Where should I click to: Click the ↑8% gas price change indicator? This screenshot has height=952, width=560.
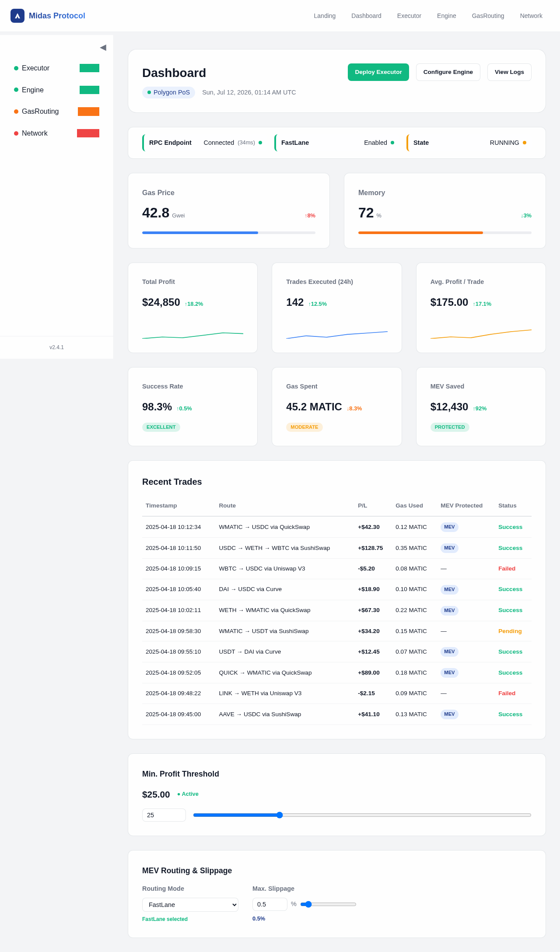point(310,216)
